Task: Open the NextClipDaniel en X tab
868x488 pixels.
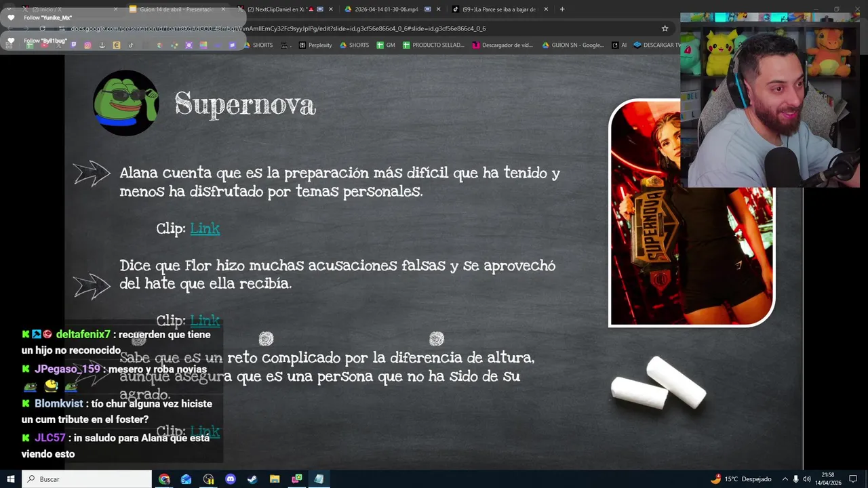Action: (283, 9)
